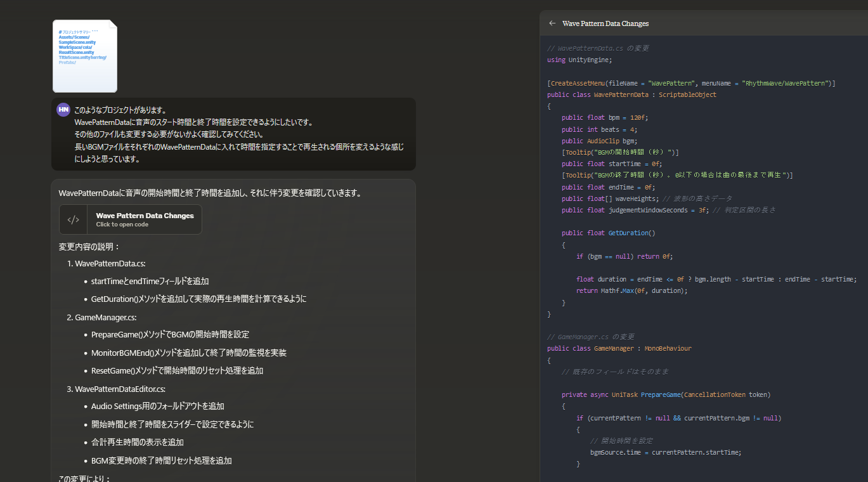This screenshot has height=482, width=868.
Task: Click the user message bubble about WavePatternData
Action: (233, 134)
